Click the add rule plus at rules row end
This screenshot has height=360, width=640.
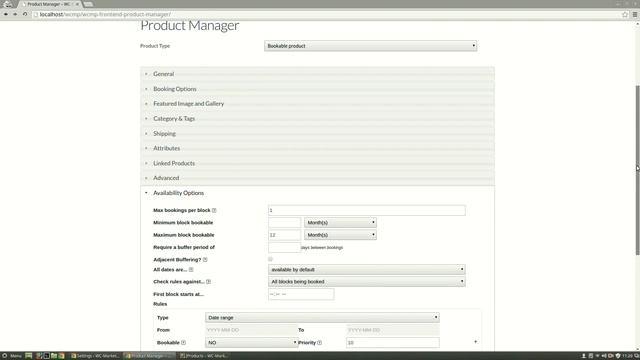click(476, 342)
